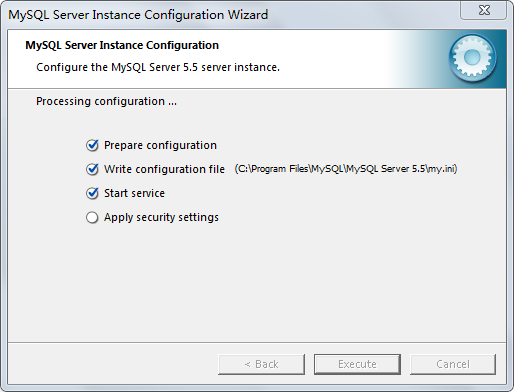Click the my.ini file path text
Viewport: 514px width, 392px height.
click(x=346, y=169)
